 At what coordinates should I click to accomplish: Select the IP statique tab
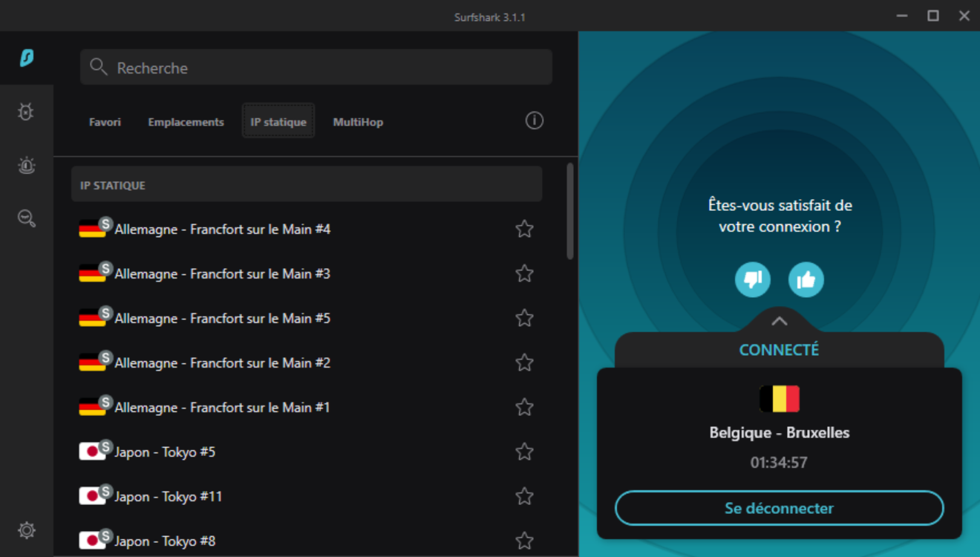coord(278,122)
